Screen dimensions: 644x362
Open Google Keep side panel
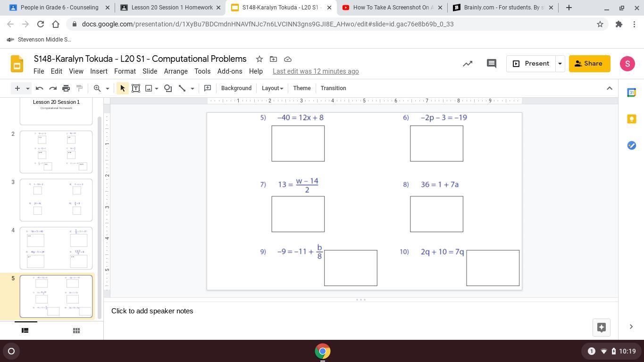pos(631,119)
